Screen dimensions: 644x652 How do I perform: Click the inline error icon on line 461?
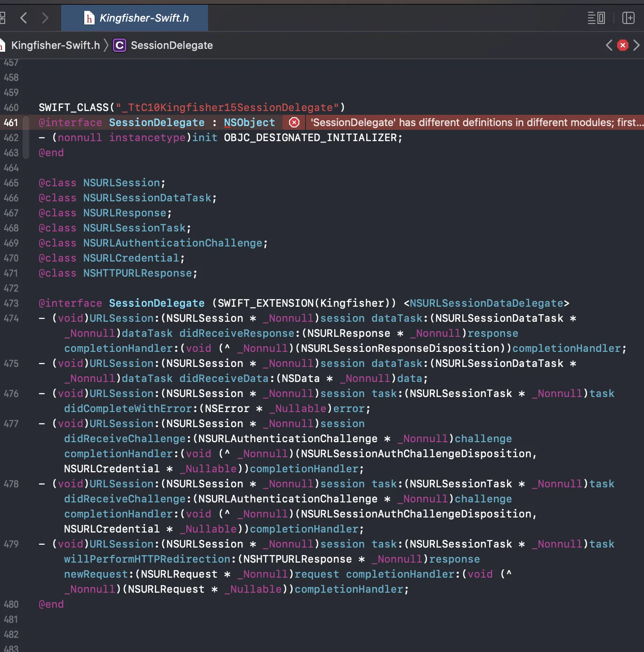pos(294,123)
